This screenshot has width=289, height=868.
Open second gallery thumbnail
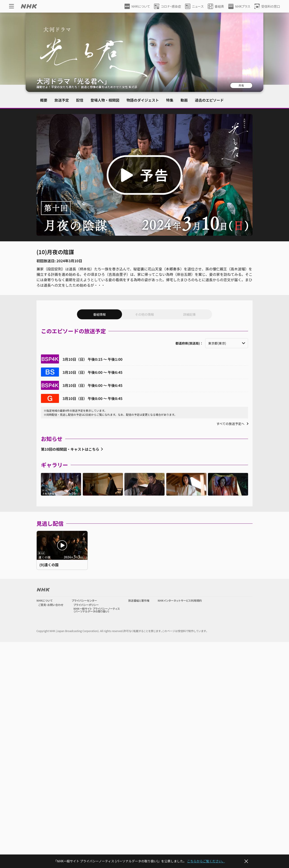pyautogui.click(x=103, y=484)
